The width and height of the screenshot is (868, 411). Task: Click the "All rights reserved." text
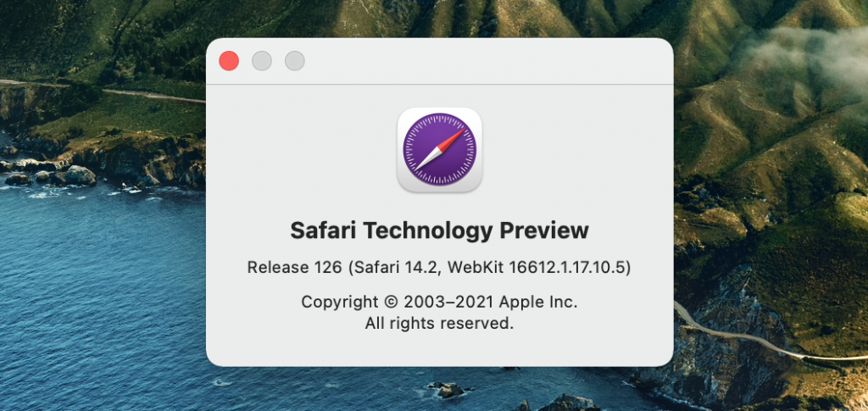click(x=440, y=323)
